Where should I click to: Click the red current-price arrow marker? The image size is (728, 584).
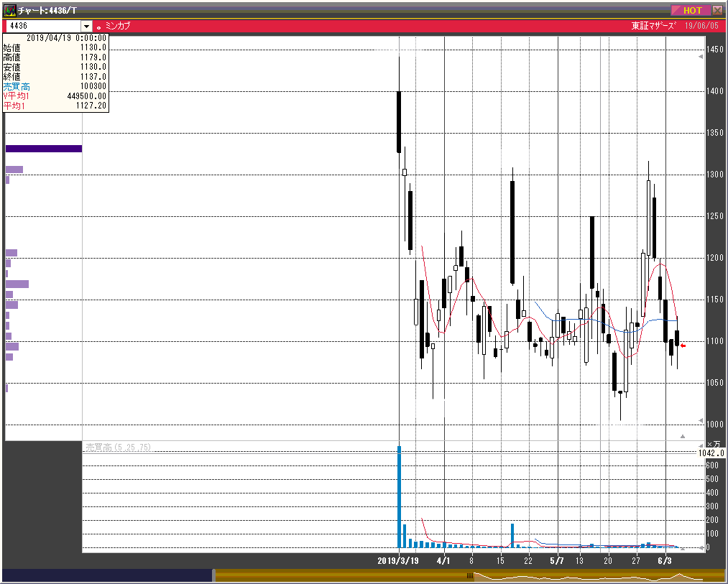[x=683, y=346]
